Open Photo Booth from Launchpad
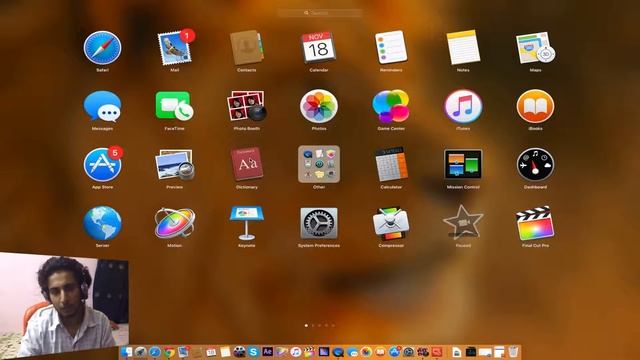The height and width of the screenshot is (360, 640). coord(247,106)
